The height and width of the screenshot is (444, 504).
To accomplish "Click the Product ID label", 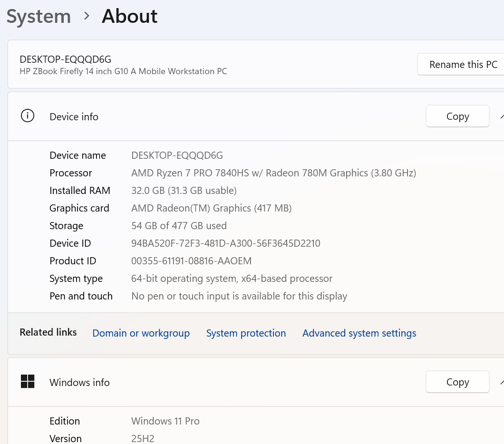I will click(73, 261).
